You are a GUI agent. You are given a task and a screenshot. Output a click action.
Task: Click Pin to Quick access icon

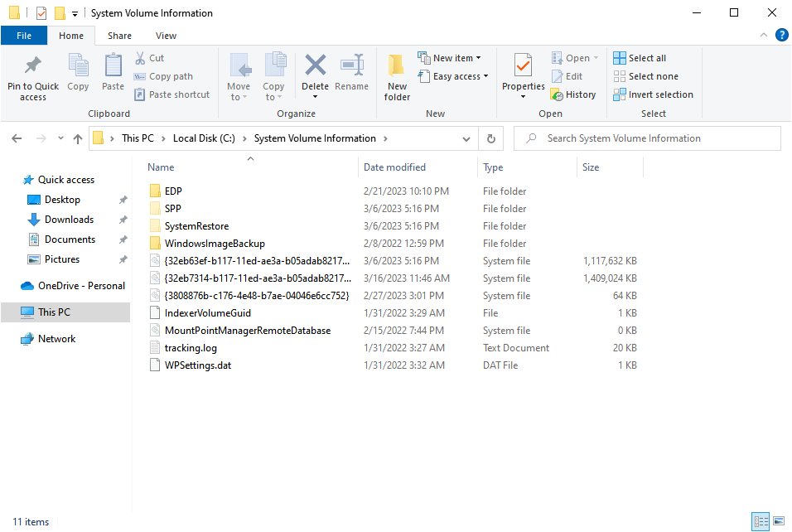click(33, 65)
